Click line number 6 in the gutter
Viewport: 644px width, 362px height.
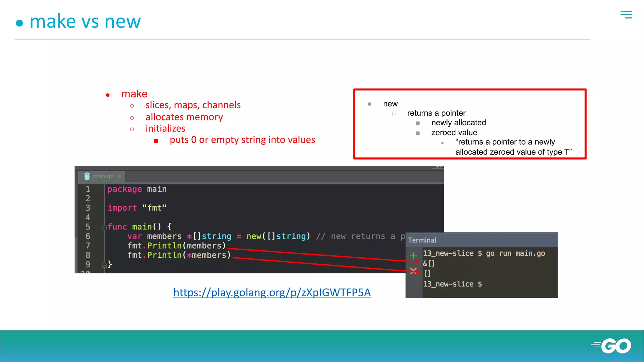[x=88, y=236]
